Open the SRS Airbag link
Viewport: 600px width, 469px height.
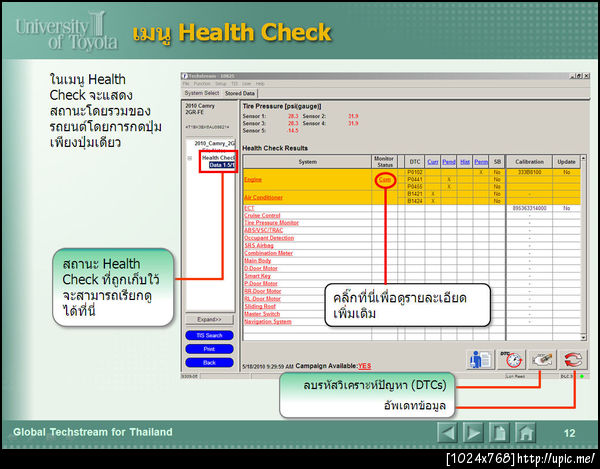click(259, 246)
